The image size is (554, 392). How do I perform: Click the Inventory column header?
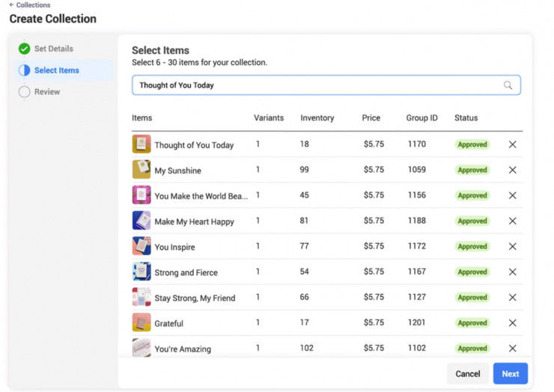pos(317,118)
